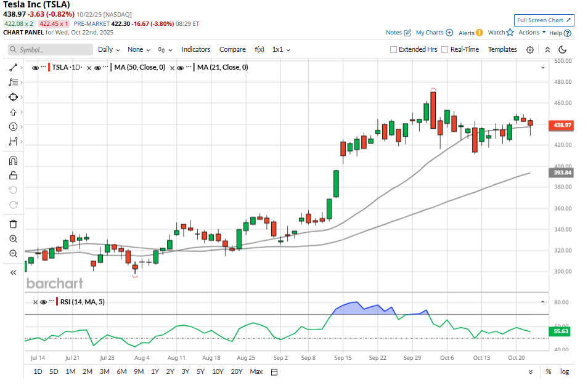Click the red TSLA series color marker

(49, 67)
